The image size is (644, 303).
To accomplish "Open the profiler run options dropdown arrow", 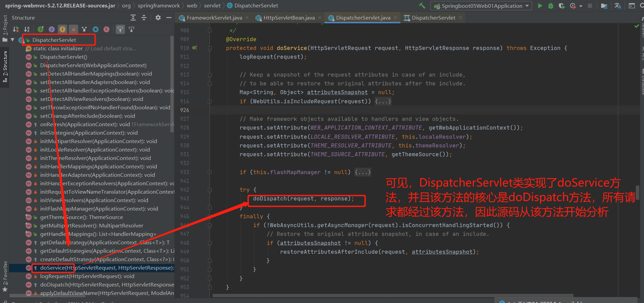I will pos(580,6).
